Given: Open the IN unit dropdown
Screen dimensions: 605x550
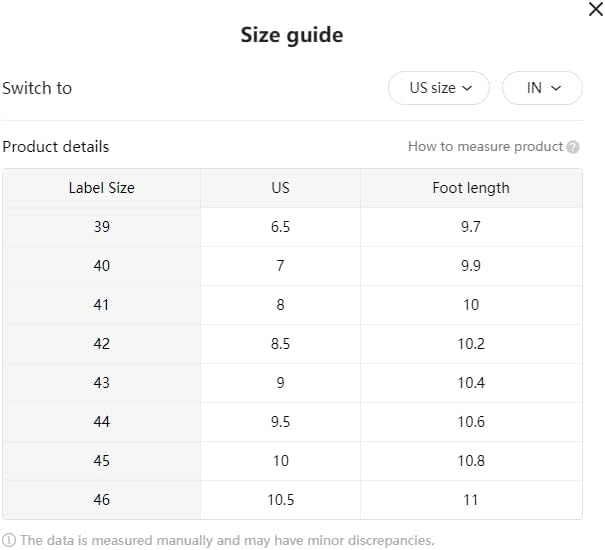Looking at the screenshot, I should [x=541, y=88].
